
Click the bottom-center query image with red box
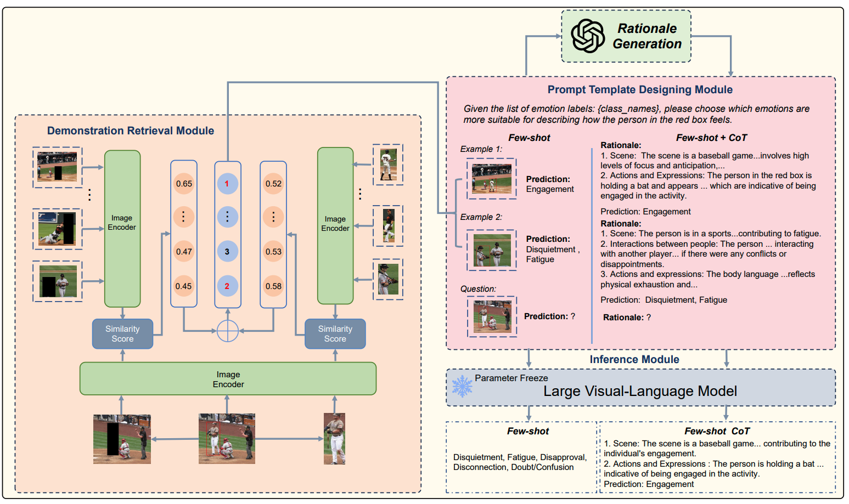pyautogui.click(x=227, y=439)
